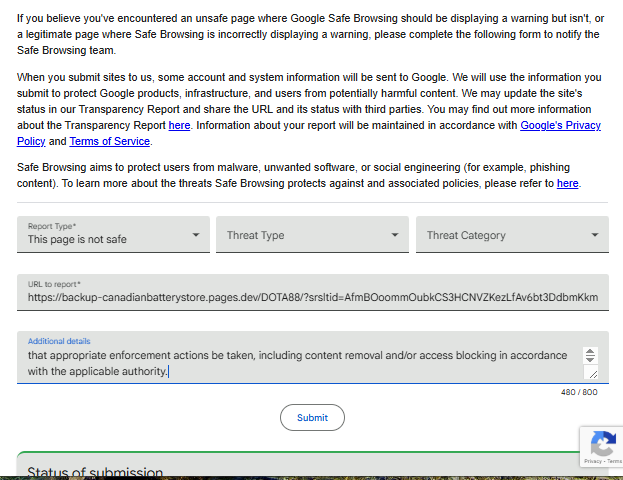The width and height of the screenshot is (623, 480).
Task: Click the reCAPTCHA badge icon
Action: tap(603, 444)
